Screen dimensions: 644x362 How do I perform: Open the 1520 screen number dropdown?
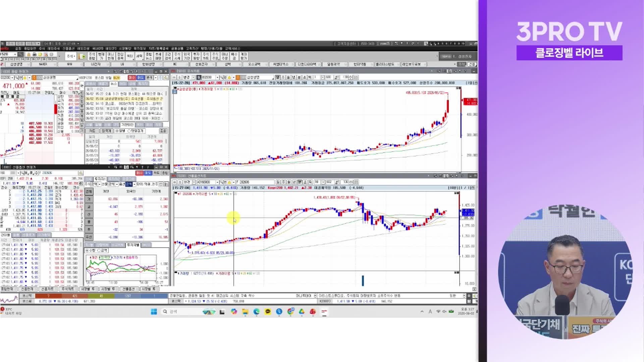[15, 54]
